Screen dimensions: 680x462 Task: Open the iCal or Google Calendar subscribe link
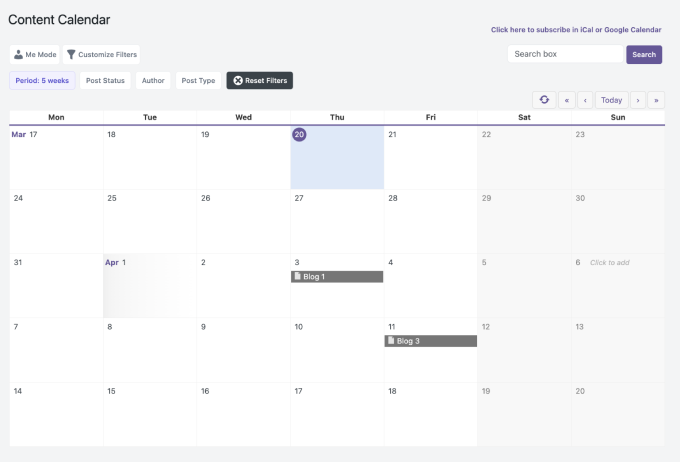pyautogui.click(x=576, y=30)
